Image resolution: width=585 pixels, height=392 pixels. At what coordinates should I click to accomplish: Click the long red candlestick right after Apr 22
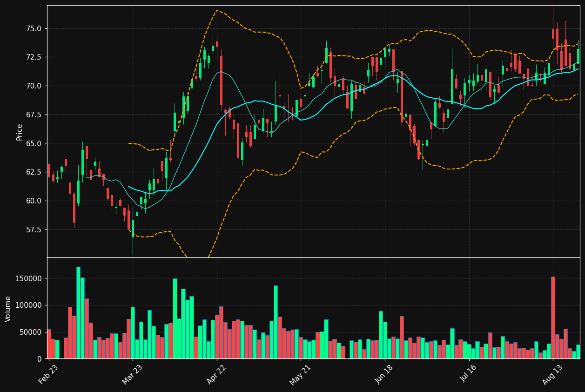(221, 81)
